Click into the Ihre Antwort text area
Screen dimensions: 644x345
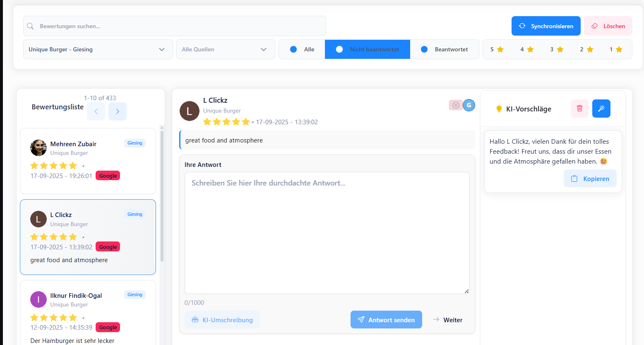[x=327, y=233]
